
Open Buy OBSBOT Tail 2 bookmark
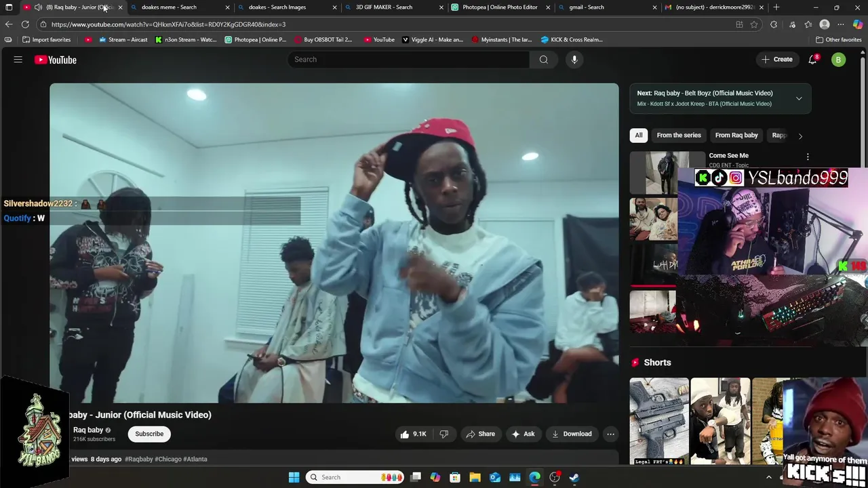[x=323, y=40]
